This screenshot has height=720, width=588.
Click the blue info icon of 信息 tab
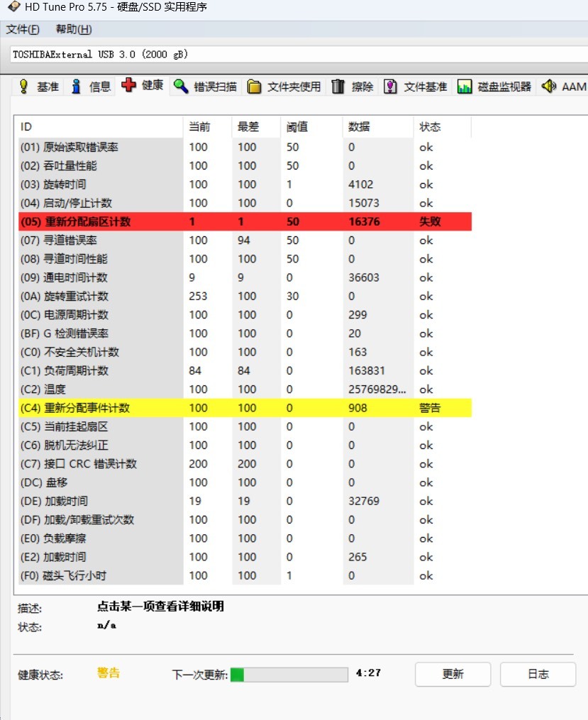(76, 87)
